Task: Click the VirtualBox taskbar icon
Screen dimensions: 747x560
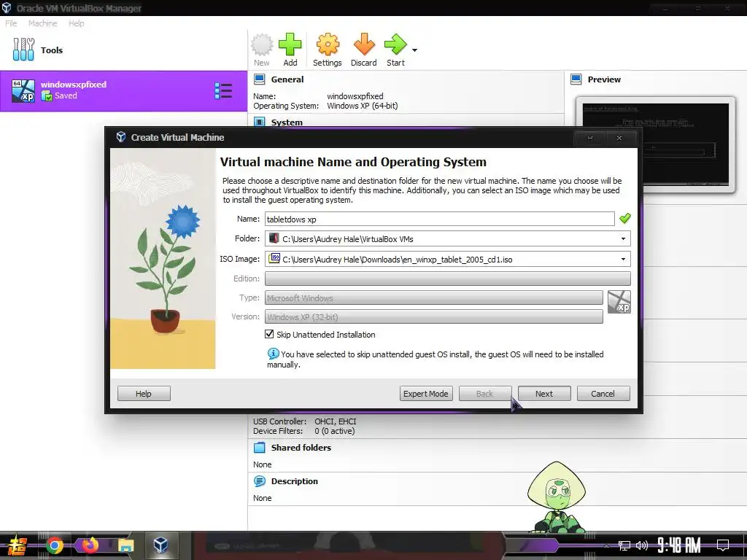Action: [160, 545]
